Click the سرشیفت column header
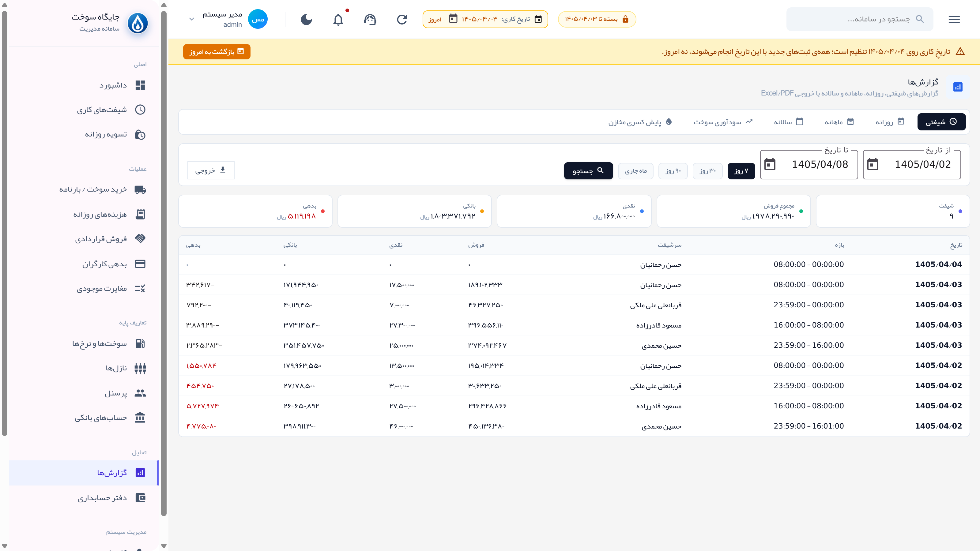980x551 pixels. (x=669, y=245)
